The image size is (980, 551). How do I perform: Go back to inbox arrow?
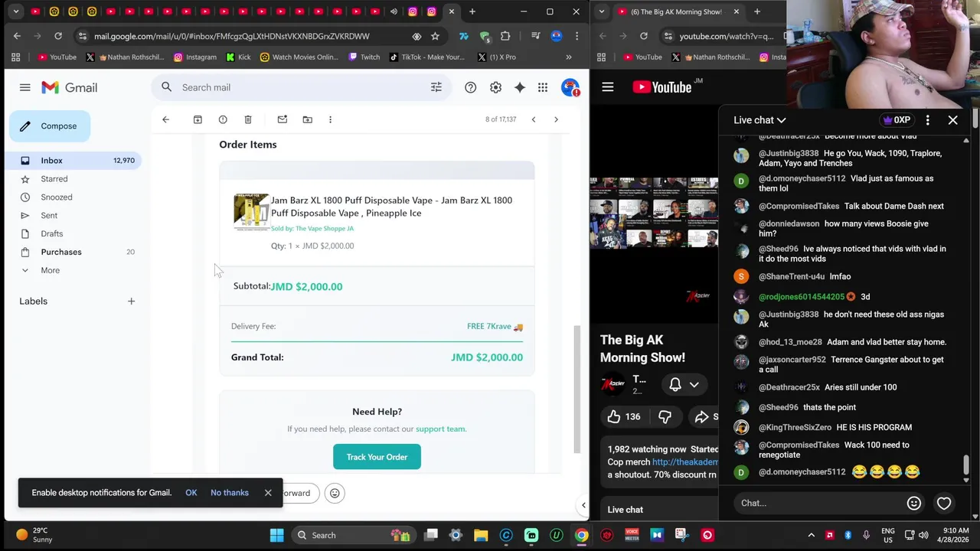coord(165,119)
